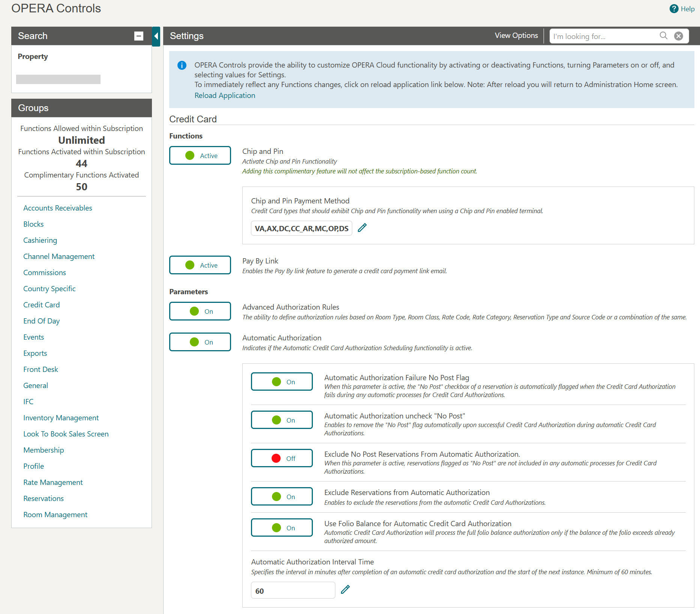Screen dimensions: 700x614
Task: Open the Reservations group
Action: pyautogui.click(x=44, y=498)
